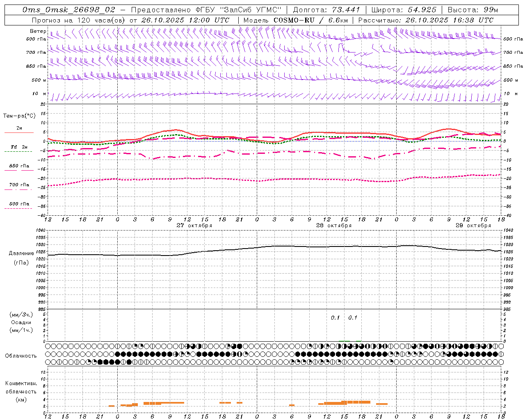
Task: Click the 1040 tick on left pressure axis
Action: pos(40,231)
